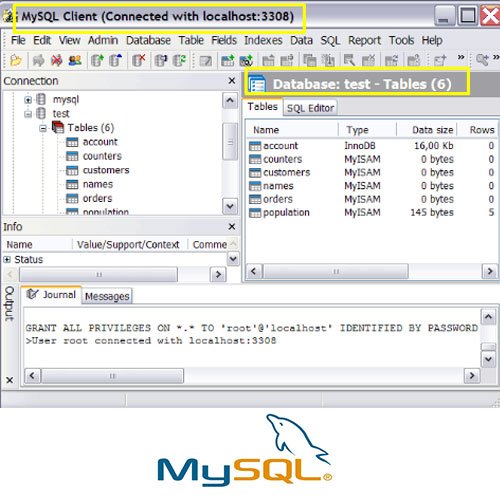The height and width of the screenshot is (500, 500).
Task: Select the population row in tables list
Action: pos(372,212)
